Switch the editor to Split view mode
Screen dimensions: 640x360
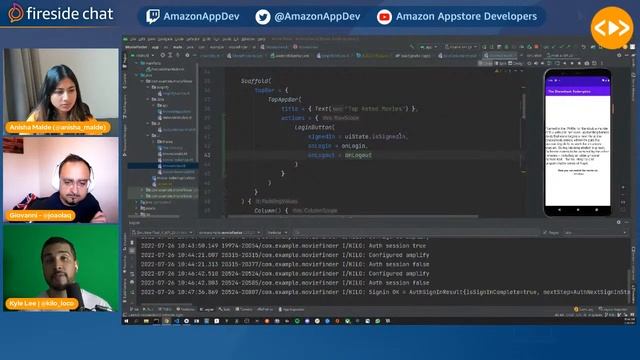coord(500,63)
